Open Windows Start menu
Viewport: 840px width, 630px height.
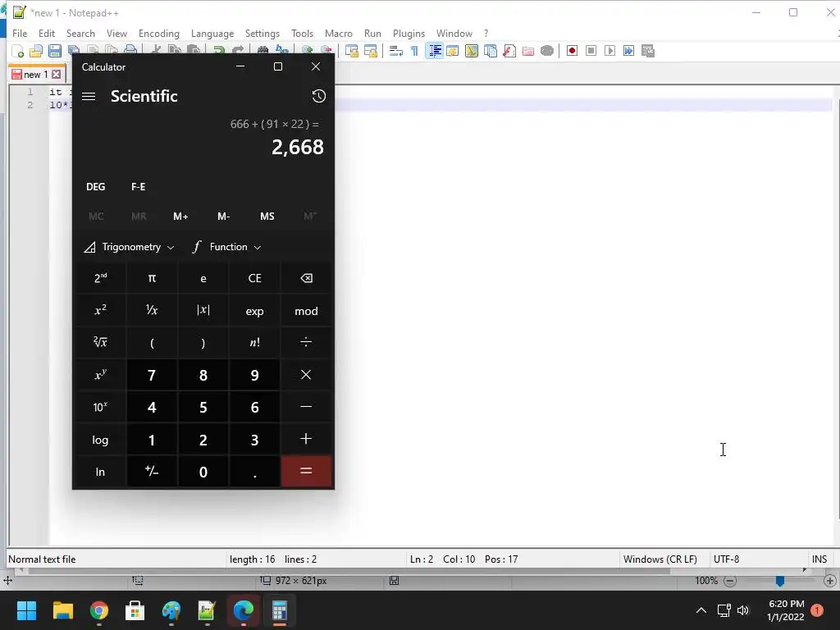[26, 610]
